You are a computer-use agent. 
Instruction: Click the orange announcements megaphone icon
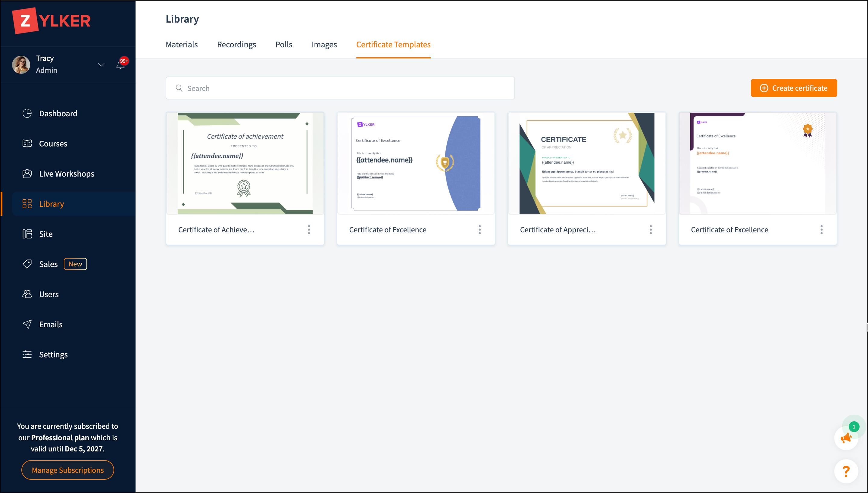[846, 438]
